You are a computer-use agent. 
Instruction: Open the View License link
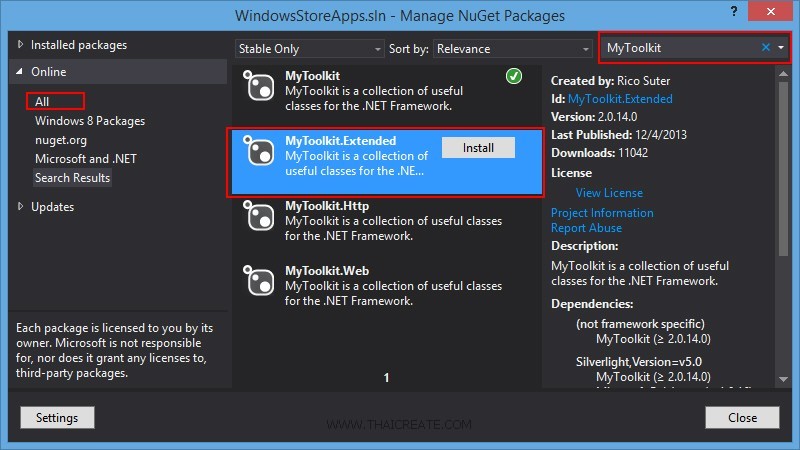(609, 192)
